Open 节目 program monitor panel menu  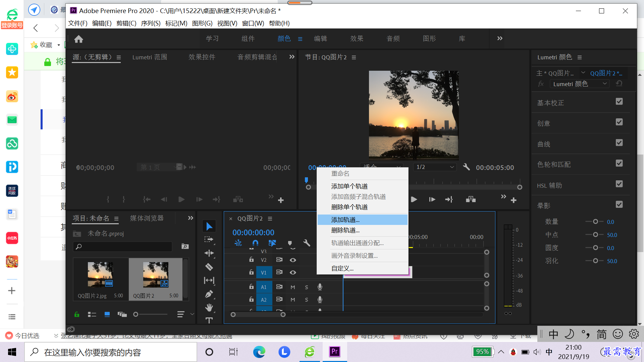coord(354,57)
